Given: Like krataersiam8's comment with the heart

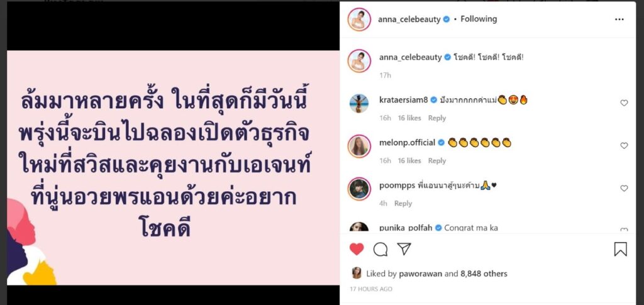Looking at the screenshot, I should click(624, 103).
